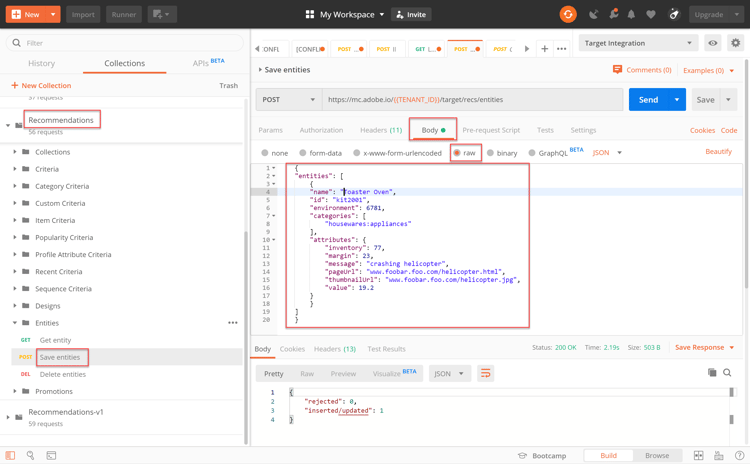
Task: Open the Send button dropdown arrow
Action: tap(677, 99)
